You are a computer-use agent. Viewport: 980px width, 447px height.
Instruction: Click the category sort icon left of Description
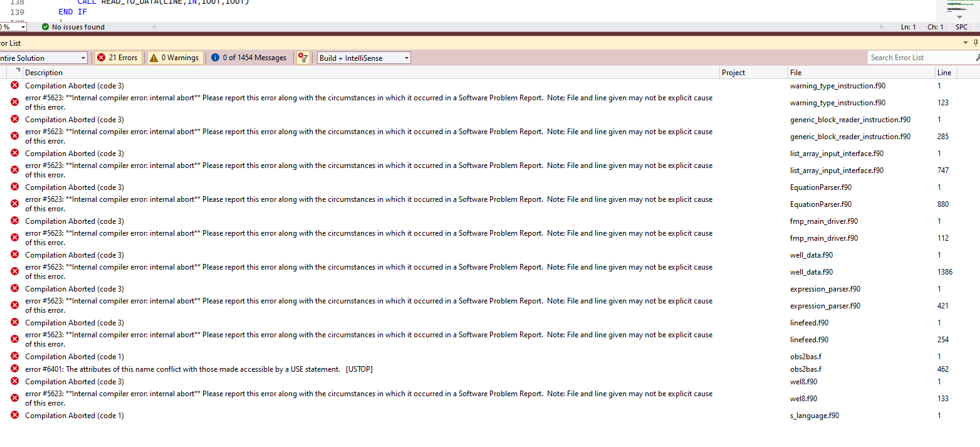[x=18, y=71]
